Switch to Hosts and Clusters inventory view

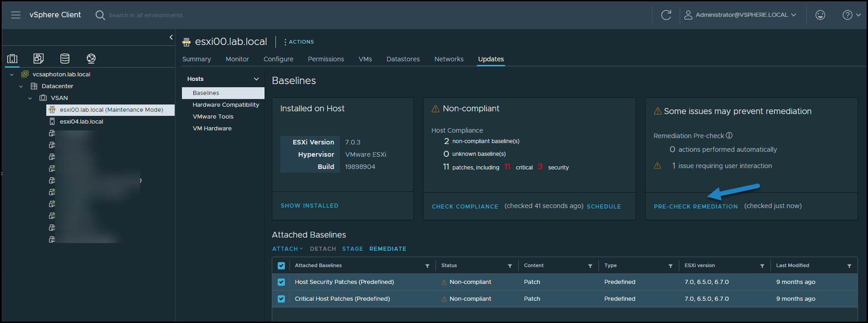click(x=12, y=59)
